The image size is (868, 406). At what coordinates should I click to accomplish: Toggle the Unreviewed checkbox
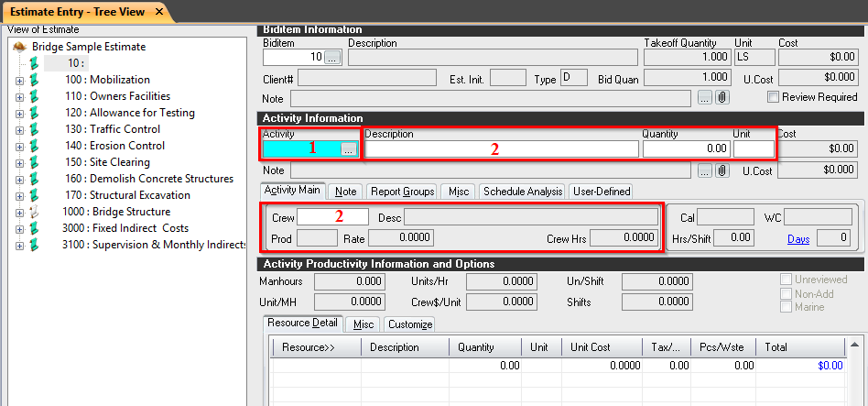coord(786,280)
